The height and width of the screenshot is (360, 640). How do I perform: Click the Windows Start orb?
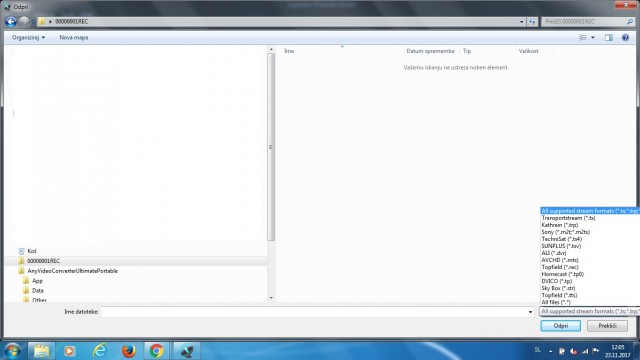point(13,351)
